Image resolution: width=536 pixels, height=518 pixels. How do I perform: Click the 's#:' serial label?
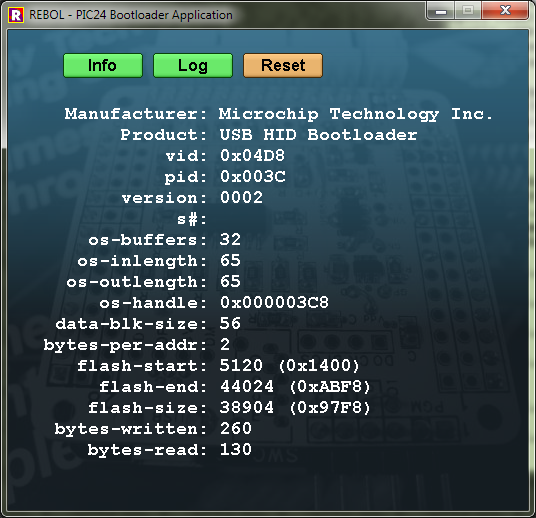point(192,219)
